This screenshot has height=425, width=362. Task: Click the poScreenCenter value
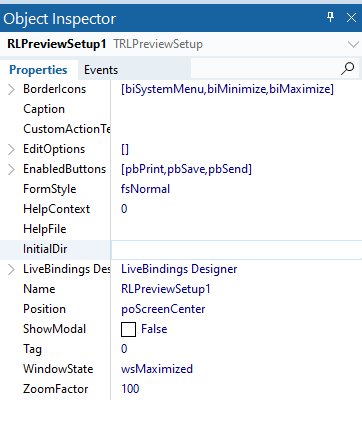tap(163, 309)
